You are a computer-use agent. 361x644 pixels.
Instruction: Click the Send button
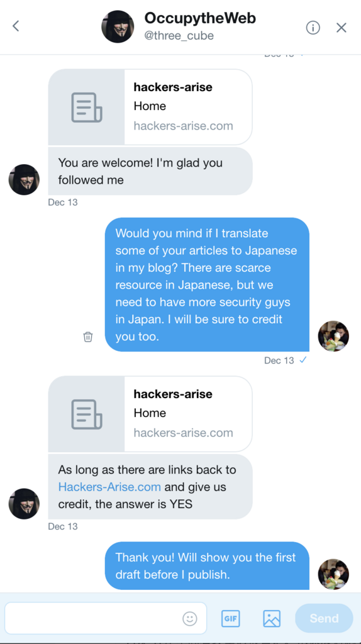[x=324, y=618]
